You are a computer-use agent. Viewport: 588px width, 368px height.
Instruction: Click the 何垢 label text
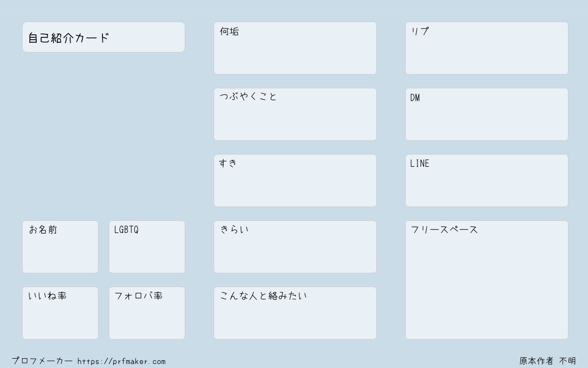pyautogui.click(x=229, y=31)
